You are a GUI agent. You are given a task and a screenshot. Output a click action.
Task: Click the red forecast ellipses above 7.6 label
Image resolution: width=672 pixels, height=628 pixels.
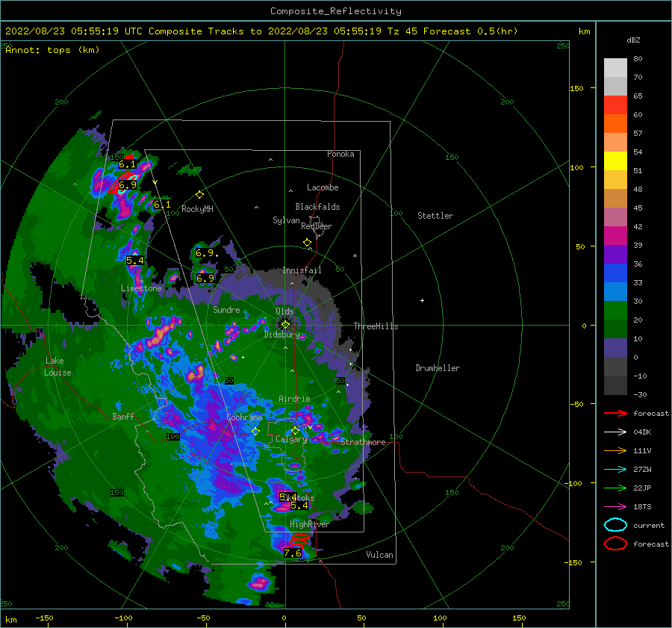point(299,541)
